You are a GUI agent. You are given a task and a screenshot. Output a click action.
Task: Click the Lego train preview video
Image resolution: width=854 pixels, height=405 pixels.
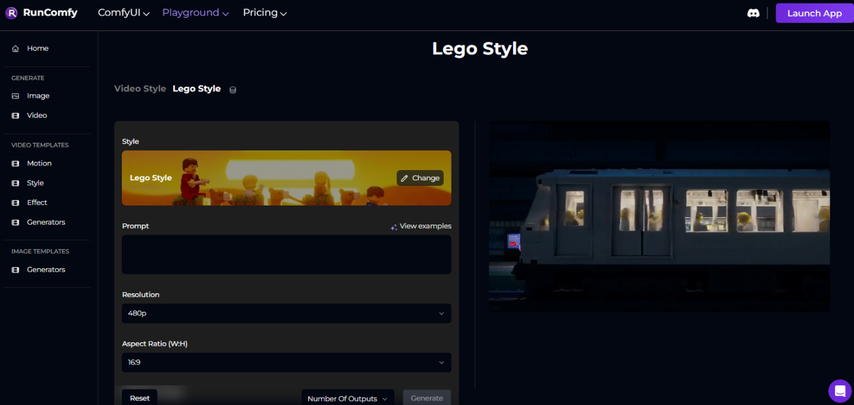pyautogui.click(x=659, y=217)
